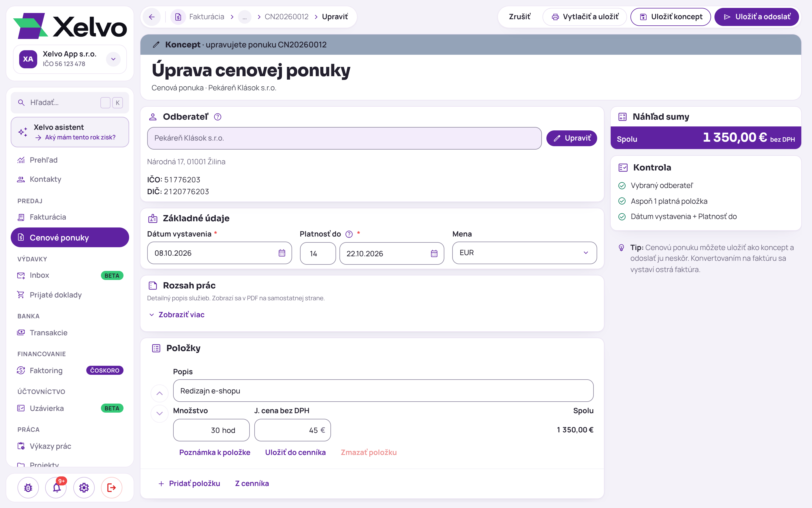
Task: Click Vytlačiť a uložiť button
Action: pyautogui.click(x=585, y=17)
